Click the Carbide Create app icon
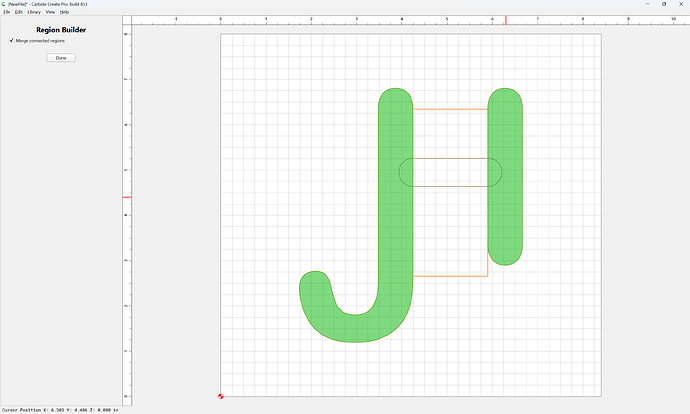The image size is (690, 414). coord(4,4)
